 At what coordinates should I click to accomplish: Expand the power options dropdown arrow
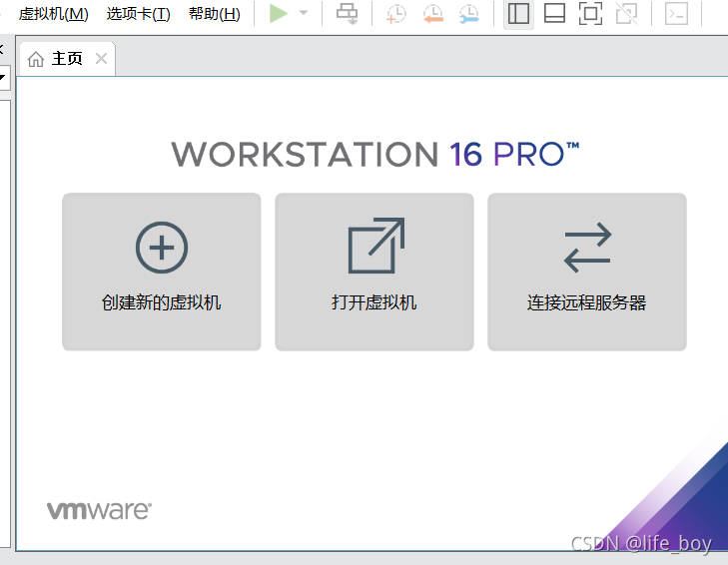tap(304, 13)
